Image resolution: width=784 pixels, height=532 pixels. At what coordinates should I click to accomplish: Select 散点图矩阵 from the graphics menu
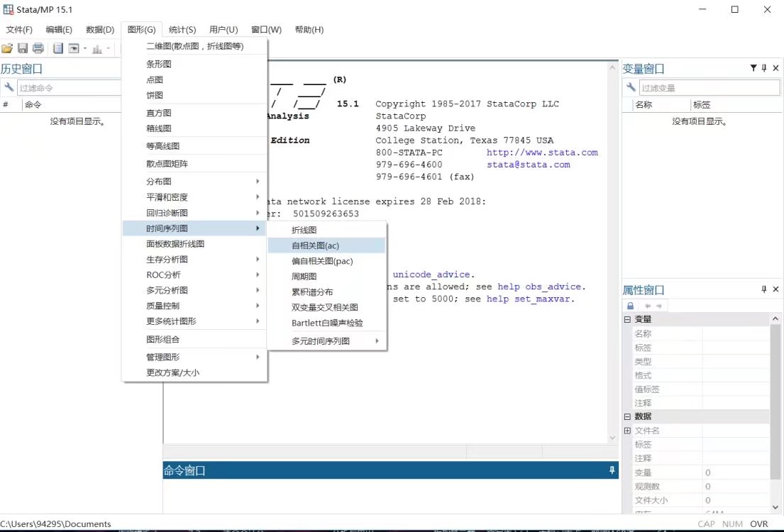(194, 163)
